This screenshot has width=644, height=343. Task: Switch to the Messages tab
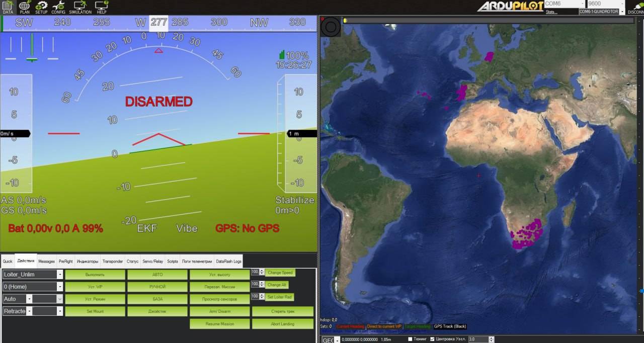46,262
